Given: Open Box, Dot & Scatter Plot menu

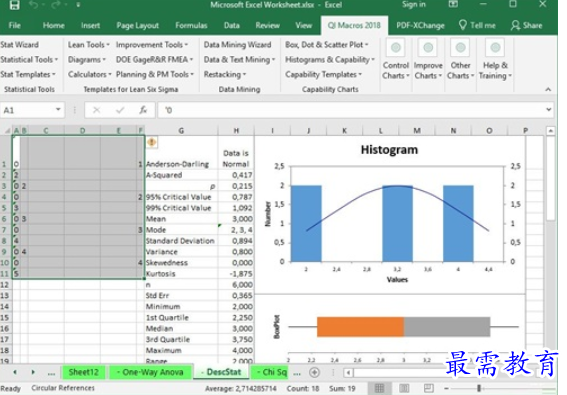Looking at the screenshot, I should [x=327, y=44].
